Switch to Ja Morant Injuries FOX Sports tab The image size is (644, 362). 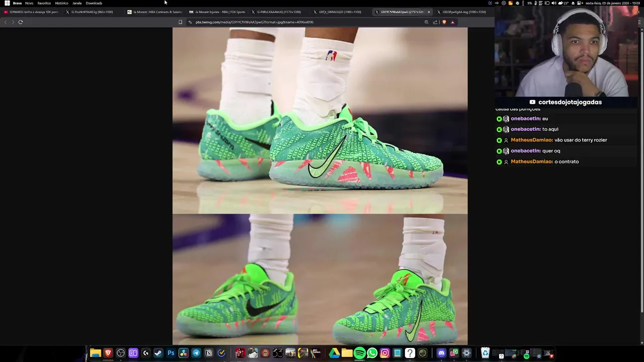click(x=217, y=12)
